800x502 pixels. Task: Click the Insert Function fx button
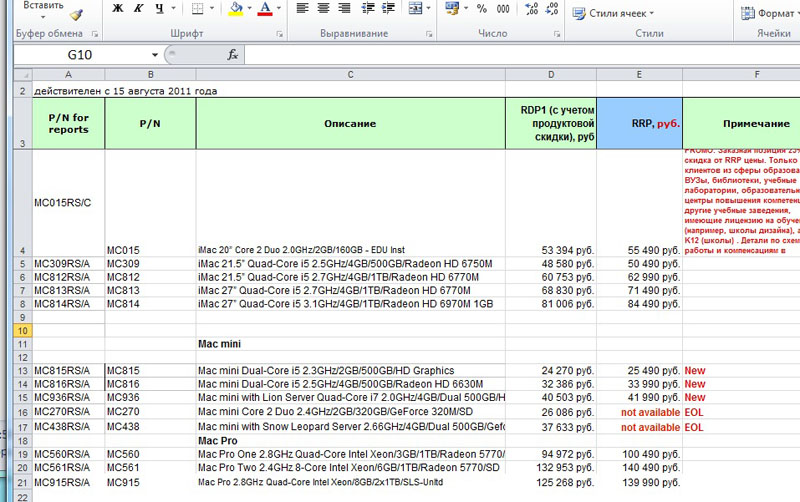[233, 55]
